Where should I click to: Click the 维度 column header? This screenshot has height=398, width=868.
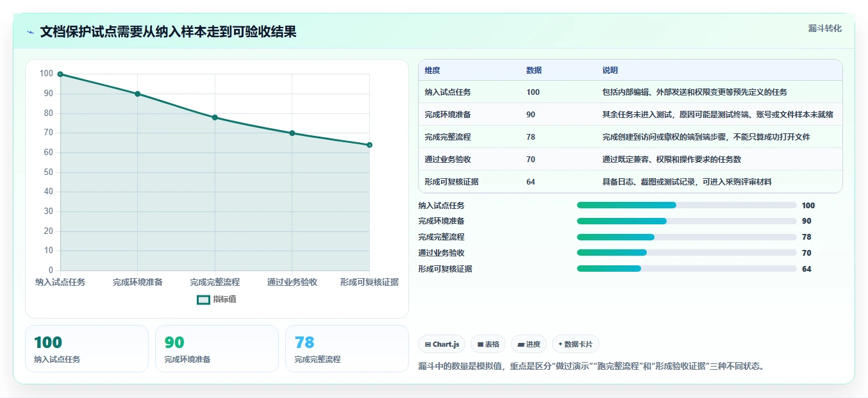[x=433, y=70]
